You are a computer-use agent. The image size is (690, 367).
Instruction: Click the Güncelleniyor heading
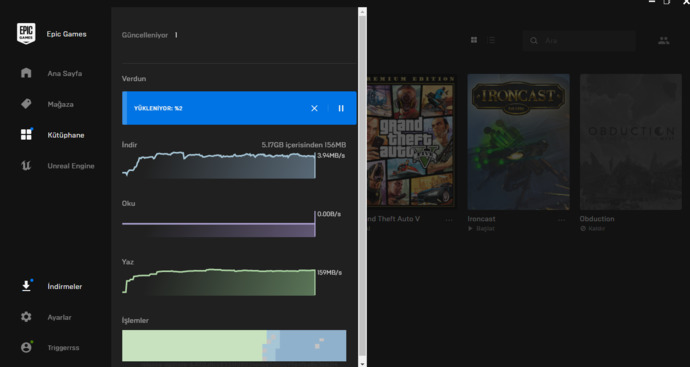(x=145, y=35)
